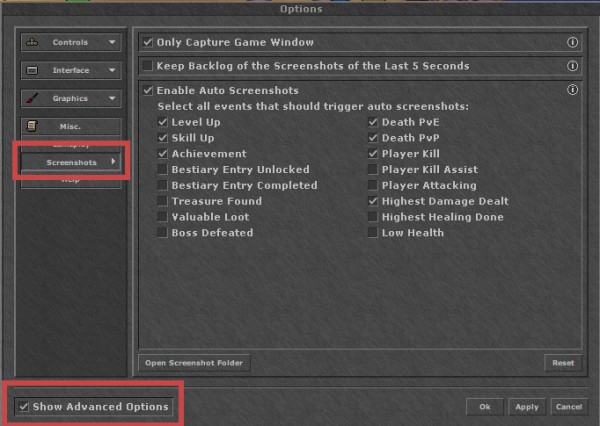Show info for Keep Backlog of Screenshots
600x426 pixels.
[572, 66]
